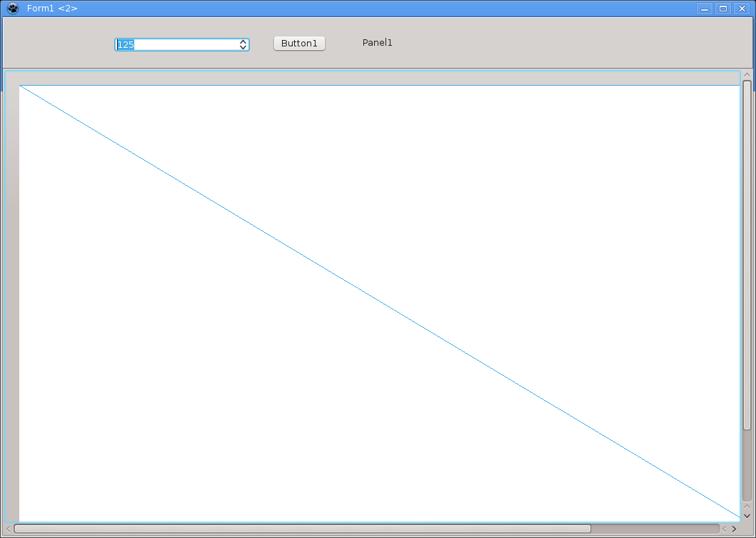The height and width of the screenshot is (538, 756).
Task: Click the horizontal scrollbar left arrow at far left
Action: coord(9,529)
